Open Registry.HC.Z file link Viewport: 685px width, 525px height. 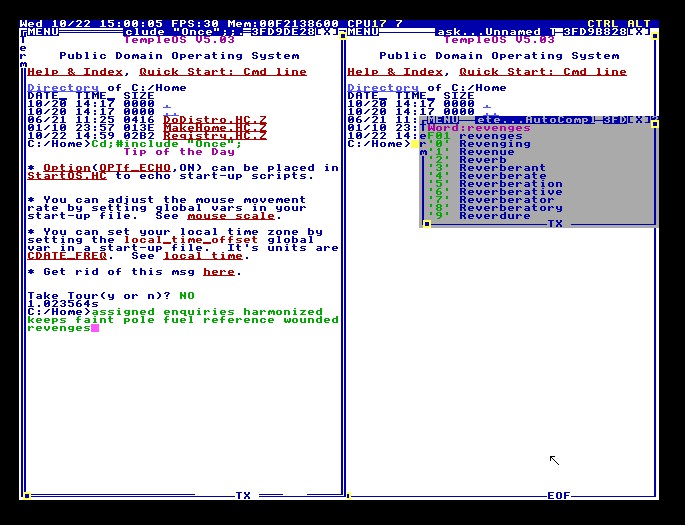click(x=215, y=136)
